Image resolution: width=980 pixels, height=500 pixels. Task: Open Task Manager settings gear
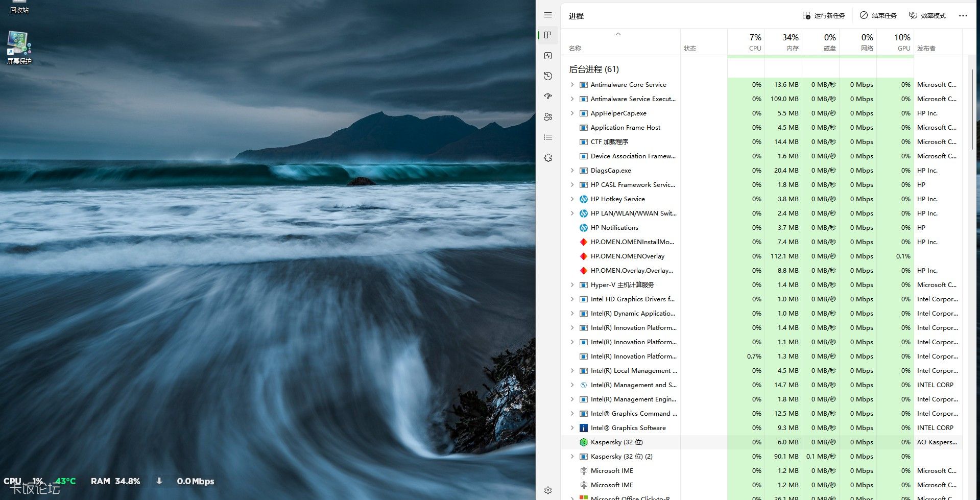click(x=548, y=490)
